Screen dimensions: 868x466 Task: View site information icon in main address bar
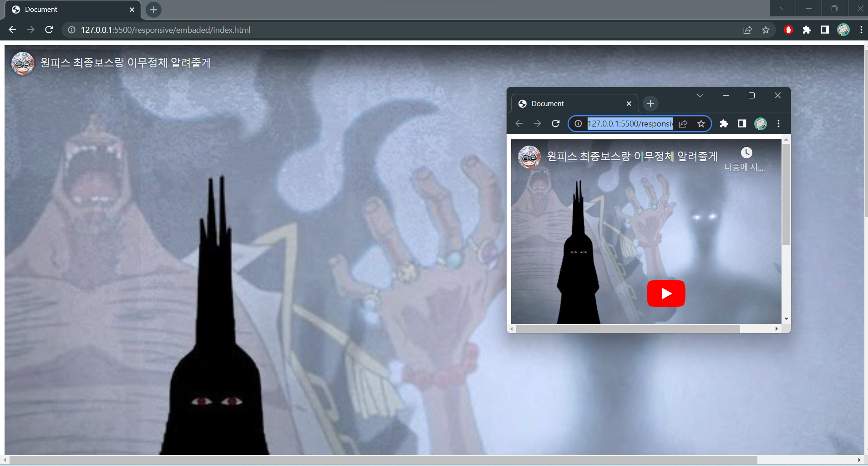pyautogui.click(x=71, y=30)
